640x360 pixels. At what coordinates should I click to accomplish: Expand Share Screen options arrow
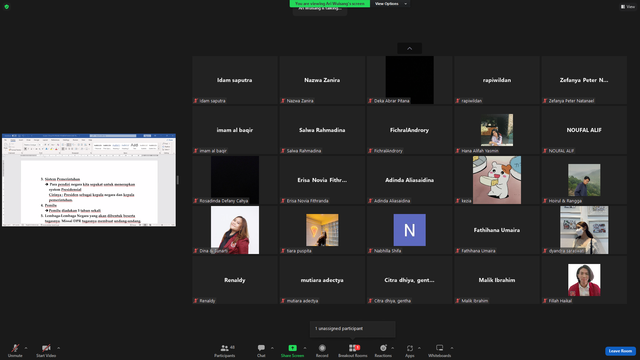(305, 348)
